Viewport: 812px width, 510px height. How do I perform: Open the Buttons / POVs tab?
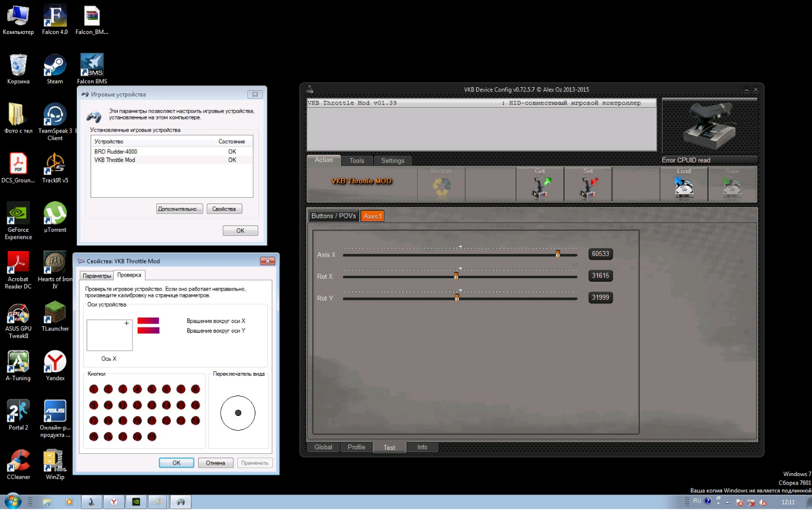pyautogui.click(x=334, y=216)
